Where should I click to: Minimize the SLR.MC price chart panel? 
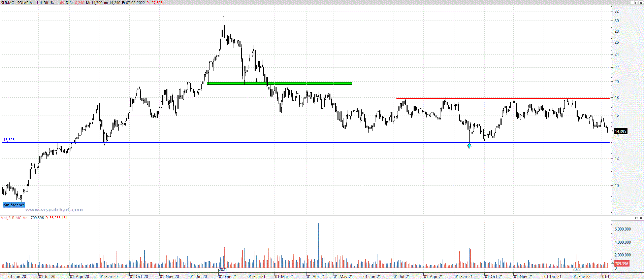click(632, 3)
